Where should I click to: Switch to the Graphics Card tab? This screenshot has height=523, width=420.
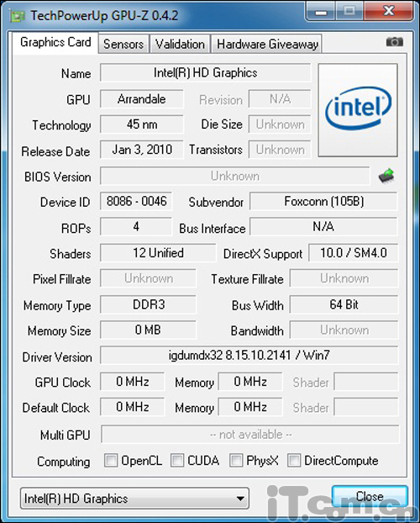[55, 43]
